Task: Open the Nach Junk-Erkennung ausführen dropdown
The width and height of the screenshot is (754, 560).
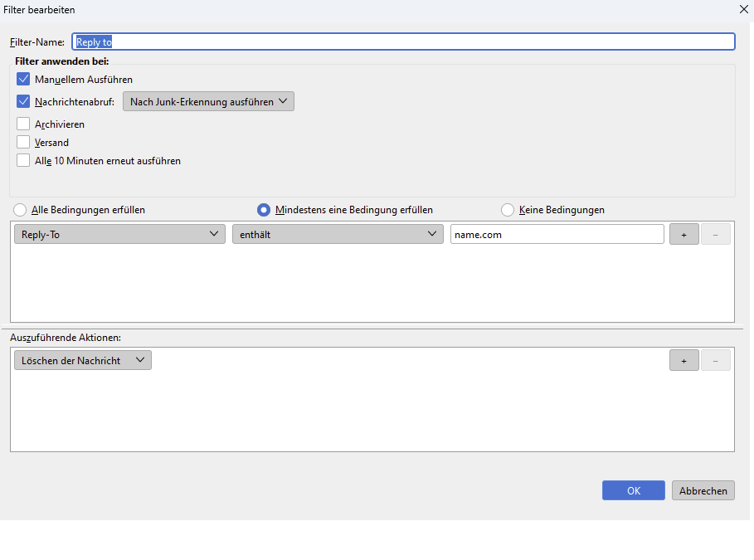Action: 208,102
